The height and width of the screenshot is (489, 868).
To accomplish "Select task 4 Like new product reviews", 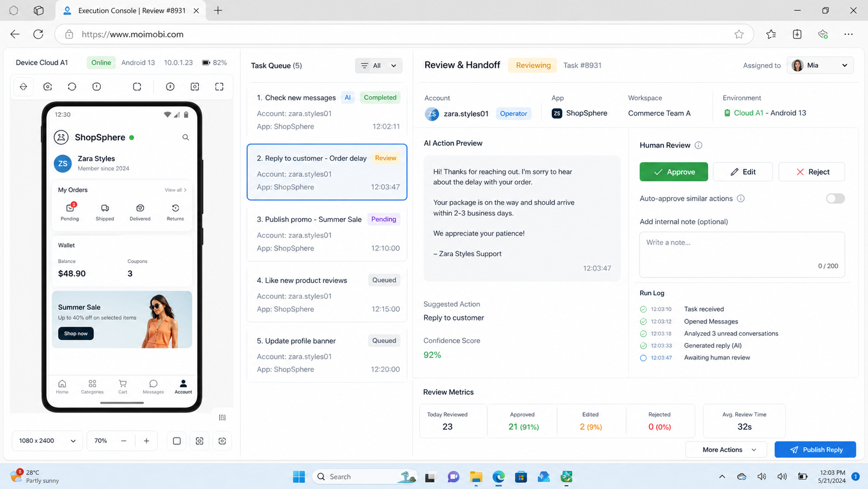I will point(327,294).
